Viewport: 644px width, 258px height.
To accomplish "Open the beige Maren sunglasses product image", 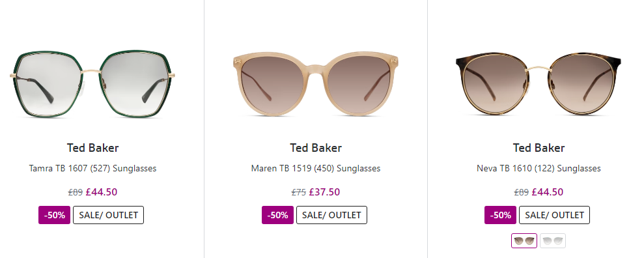I will point(315,83).
